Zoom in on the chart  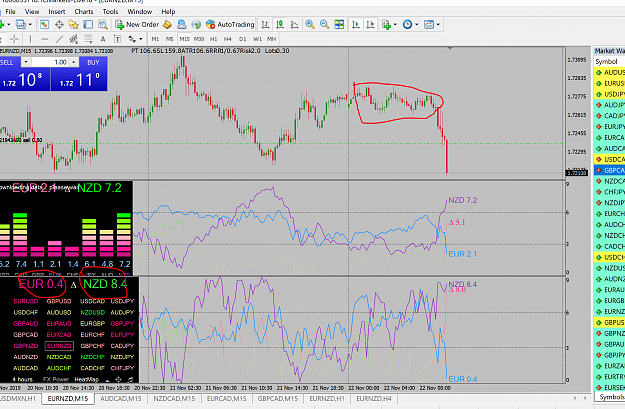[310, 25]
